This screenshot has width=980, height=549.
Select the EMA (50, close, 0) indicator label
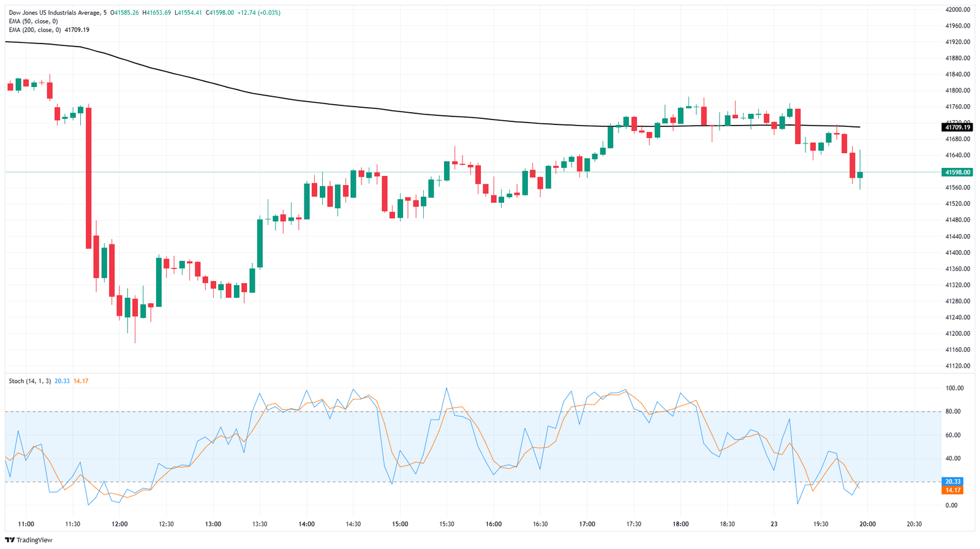coord(33,21)
